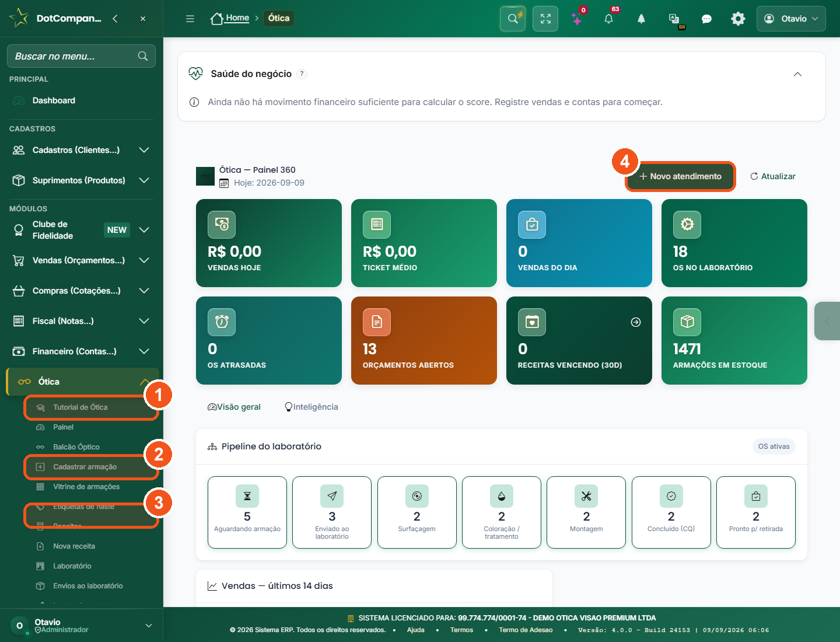Click the sidebar close X icon
The width and height of the screenshot is (840, 642).
point(143,19)
